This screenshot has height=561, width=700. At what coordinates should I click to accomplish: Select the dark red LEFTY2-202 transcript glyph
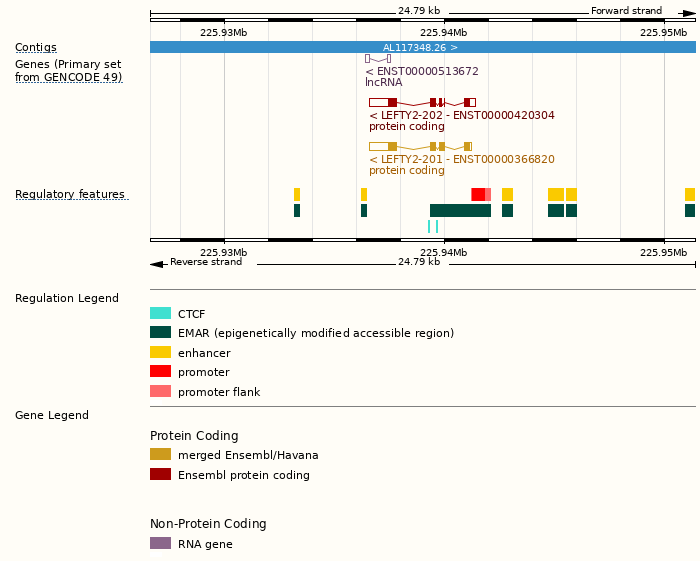coord(421,102)
